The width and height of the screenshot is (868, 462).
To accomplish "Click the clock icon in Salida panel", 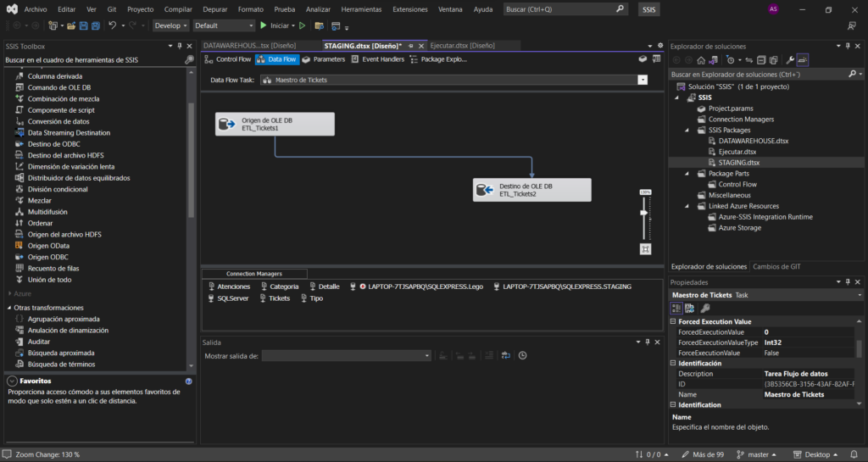I will [x=522, y=356].
